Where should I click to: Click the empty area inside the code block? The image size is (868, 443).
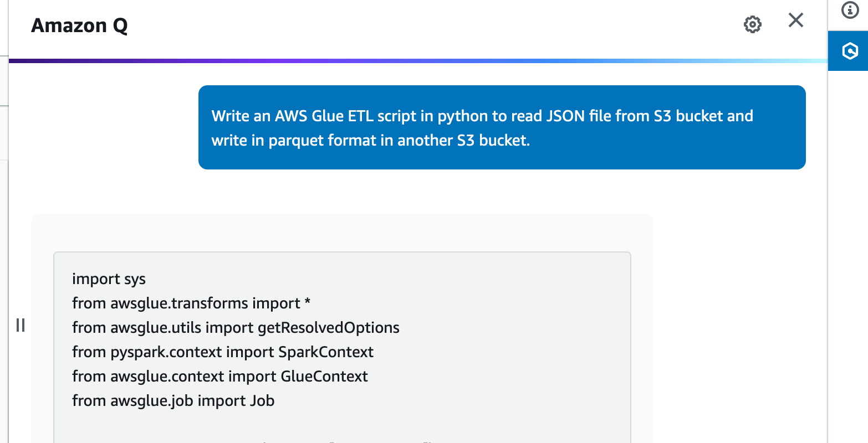click(x=499, y=343)
